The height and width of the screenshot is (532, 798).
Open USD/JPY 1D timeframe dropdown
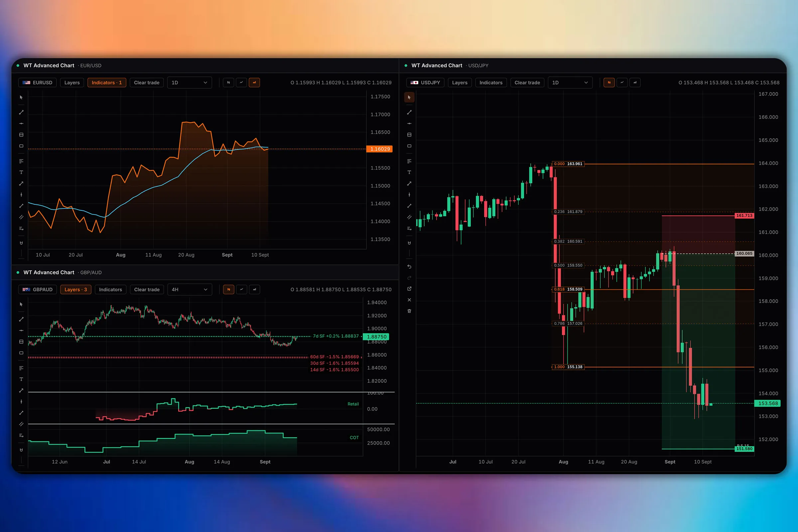(x=570, y=82)
